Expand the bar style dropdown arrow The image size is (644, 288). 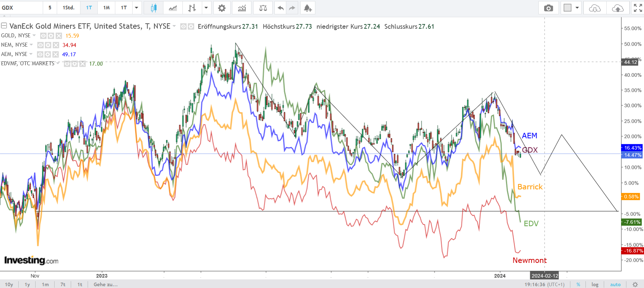pyautogui.click(x=206, y=8)
